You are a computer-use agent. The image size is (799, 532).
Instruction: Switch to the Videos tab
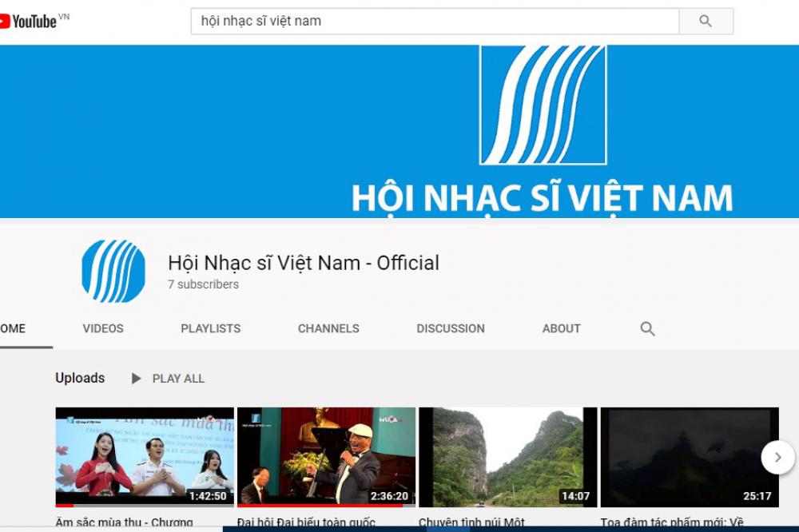click(103, 328)
